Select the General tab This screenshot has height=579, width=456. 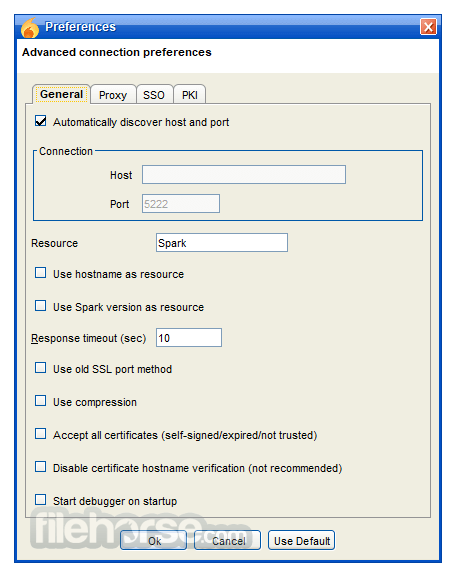point(61,94)
